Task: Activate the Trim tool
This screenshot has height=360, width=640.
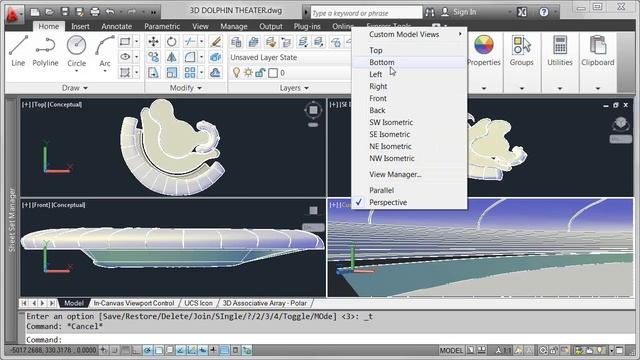Action: [x=189, y=42]
